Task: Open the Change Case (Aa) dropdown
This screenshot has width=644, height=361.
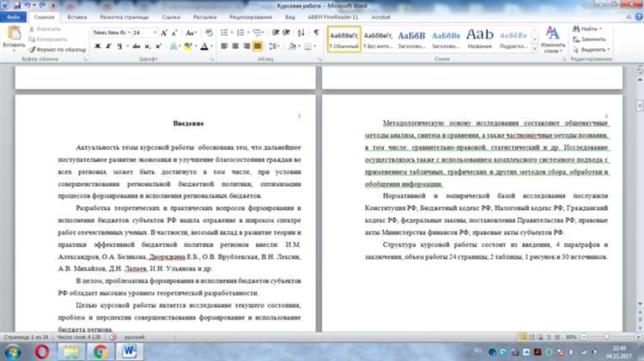Action: (x=191, y=33)
